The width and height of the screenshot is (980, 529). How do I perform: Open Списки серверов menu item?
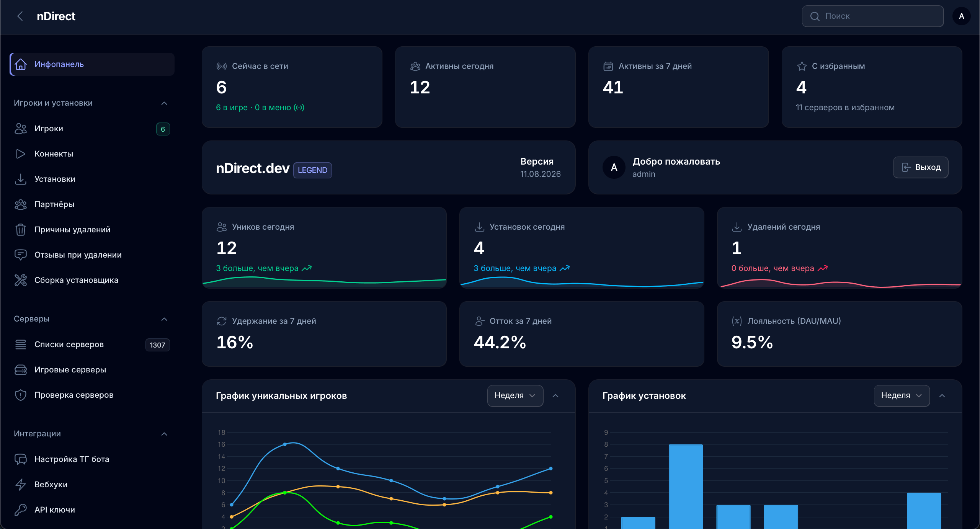point(92,345)
